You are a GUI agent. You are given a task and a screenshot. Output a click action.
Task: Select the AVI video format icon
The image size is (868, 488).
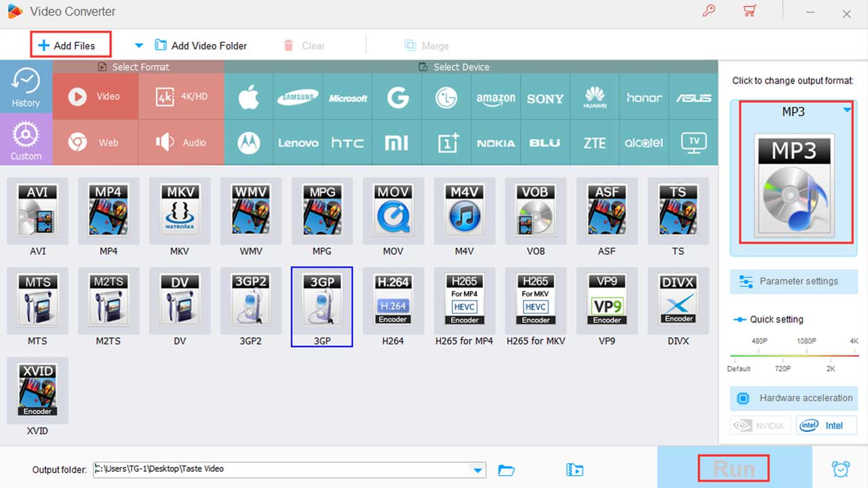pyautogui.click(x=37, y=211)
